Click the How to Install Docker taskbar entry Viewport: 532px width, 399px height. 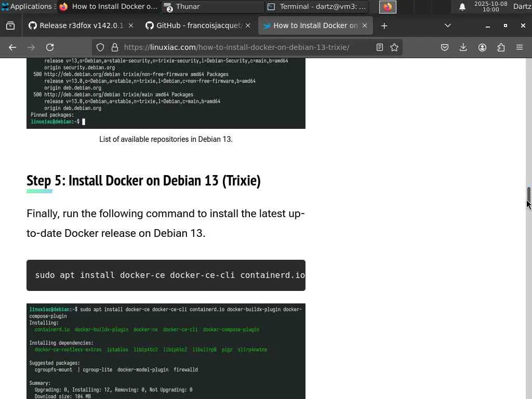(x=109, y=6)
